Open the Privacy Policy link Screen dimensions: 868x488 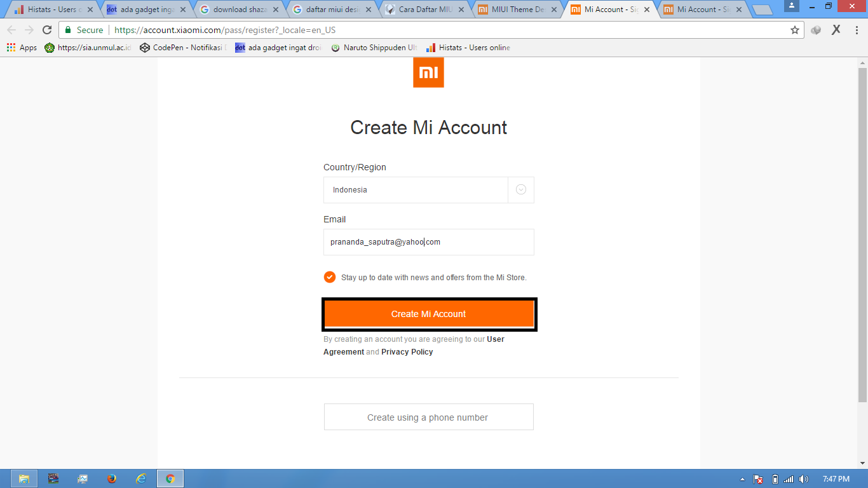(x=407, y=352)
